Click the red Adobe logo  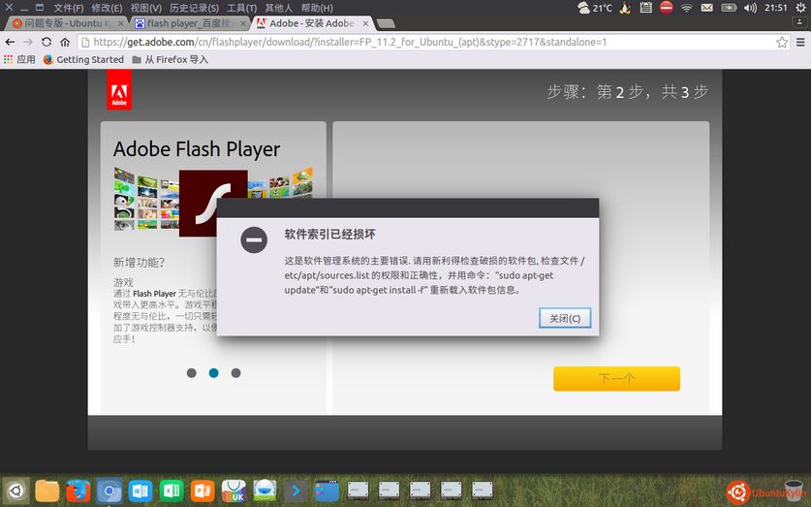point(119,90)
